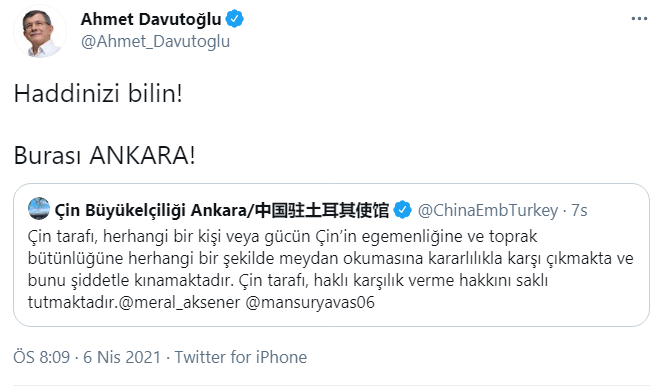The height and width of the screenshot is (392, 658).
Task: Click the "Haddinizi bilin!" tweet text
Action: click(98, 93)
